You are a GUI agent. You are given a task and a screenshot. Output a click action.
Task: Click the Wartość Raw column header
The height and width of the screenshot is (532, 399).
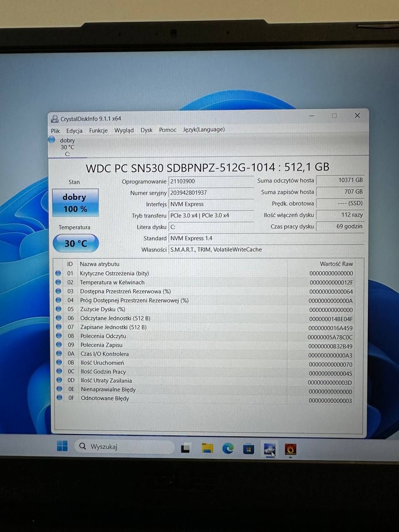click(x=336, y=264)
